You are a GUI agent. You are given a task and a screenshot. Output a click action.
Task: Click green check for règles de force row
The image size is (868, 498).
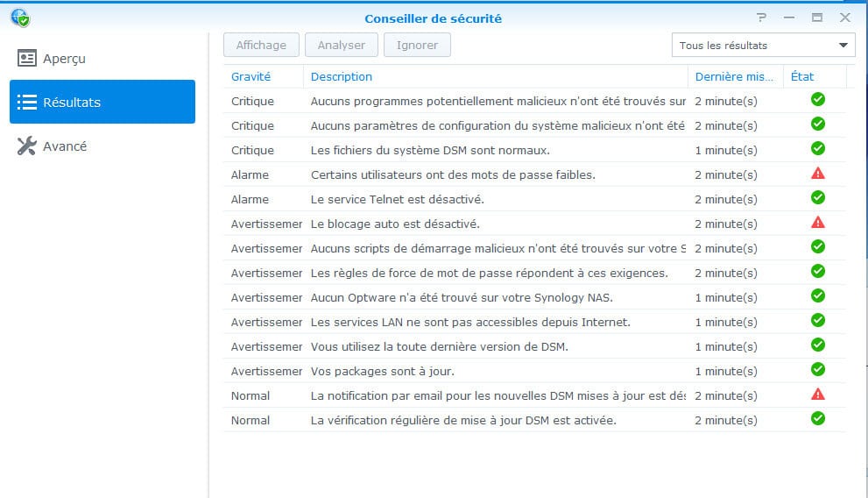point(817,272)
